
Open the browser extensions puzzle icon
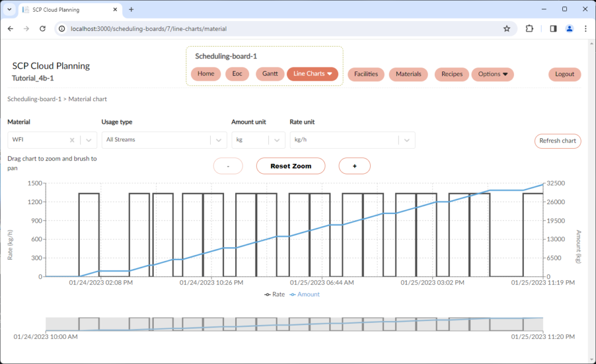529,28
